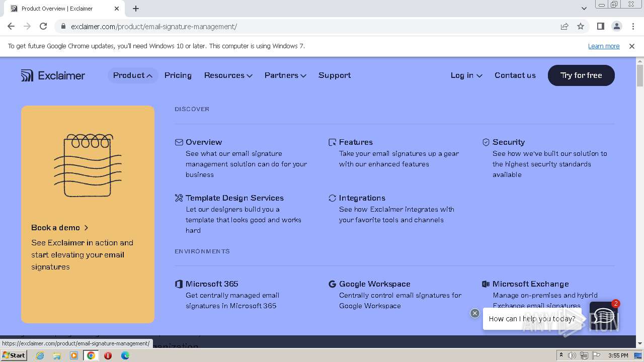Image resolution: width=644 pixels, height=362 pixels.
Task: Open the Support page
Action: [335, 75]
